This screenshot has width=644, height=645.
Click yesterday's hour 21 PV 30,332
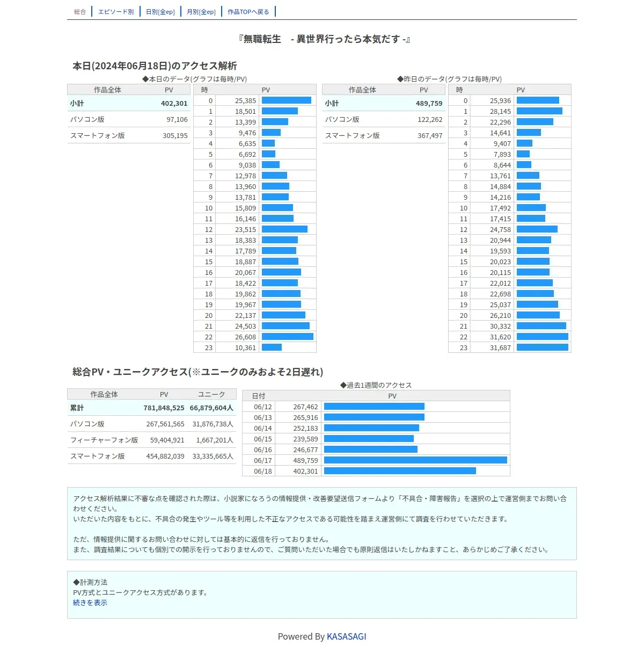point(501,326)
